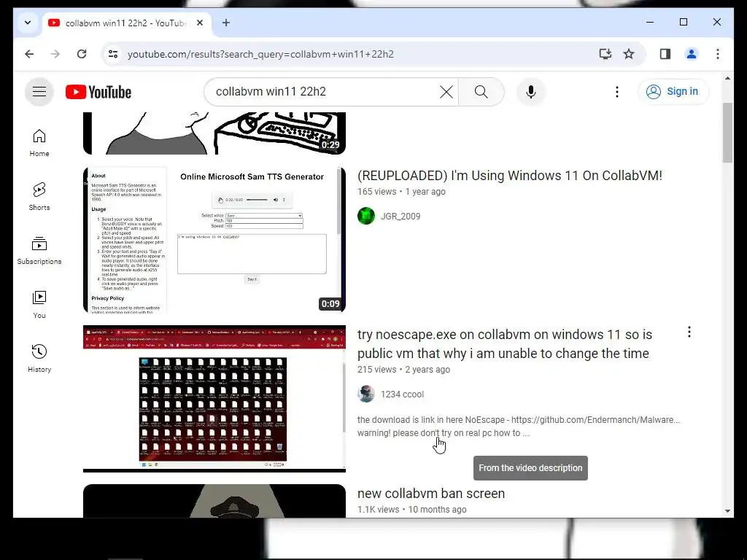This screenshot has height=560, width=747.
Task: Click the scrollbar up arrow
Action: pyautogui.click(x=727, y=78)
